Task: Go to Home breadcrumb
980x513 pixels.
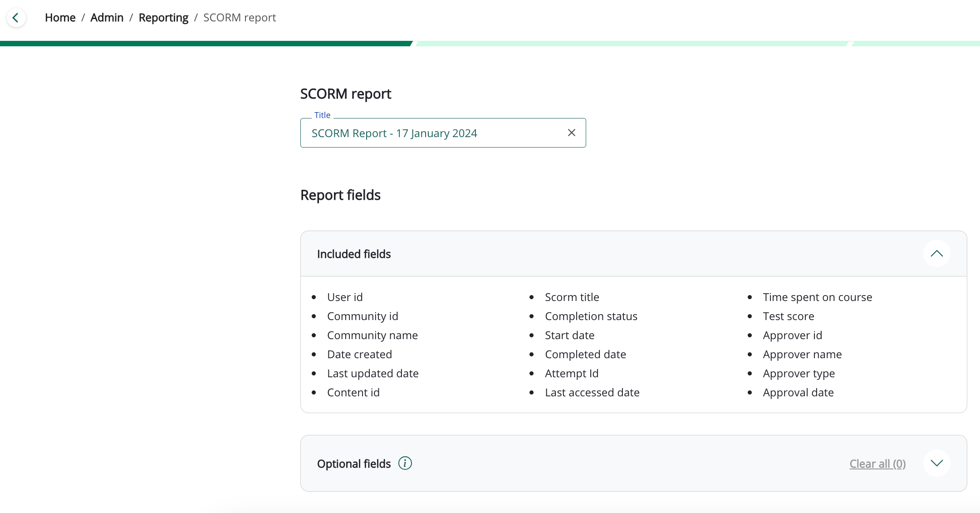Action: (60, 18)
